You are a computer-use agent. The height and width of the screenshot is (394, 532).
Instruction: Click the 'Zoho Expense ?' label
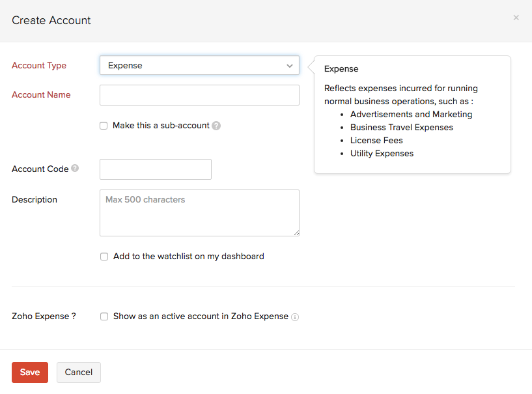click(x=44, y=316)
